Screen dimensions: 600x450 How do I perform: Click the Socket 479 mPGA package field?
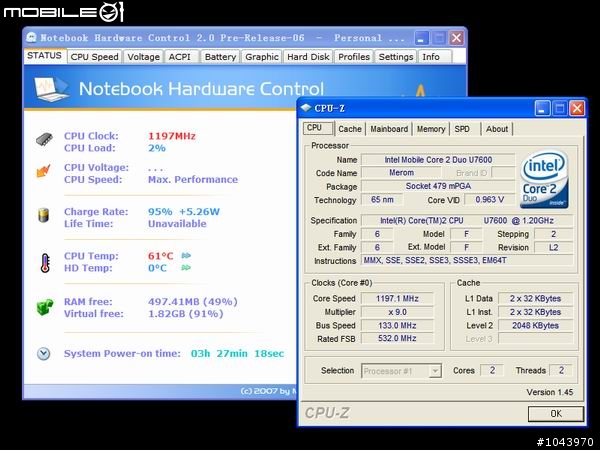point(438,186)
